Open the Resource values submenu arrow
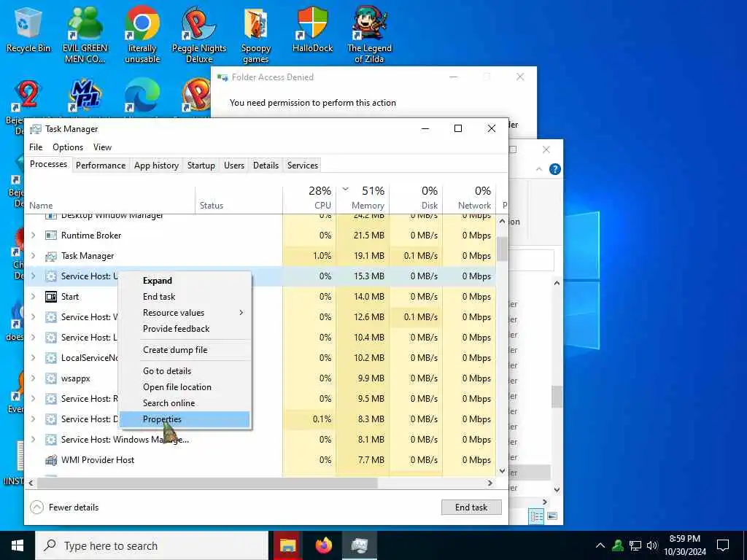 (x=241, y=313)
